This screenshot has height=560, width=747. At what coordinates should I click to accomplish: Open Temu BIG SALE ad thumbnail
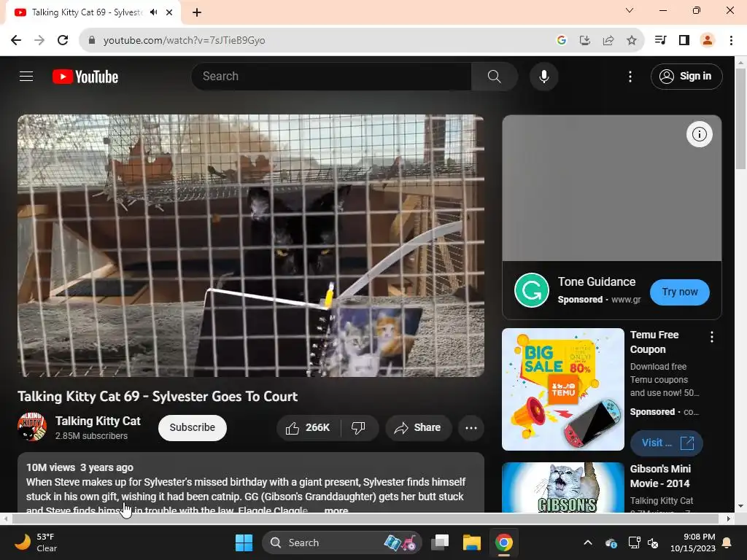[562, 389]
